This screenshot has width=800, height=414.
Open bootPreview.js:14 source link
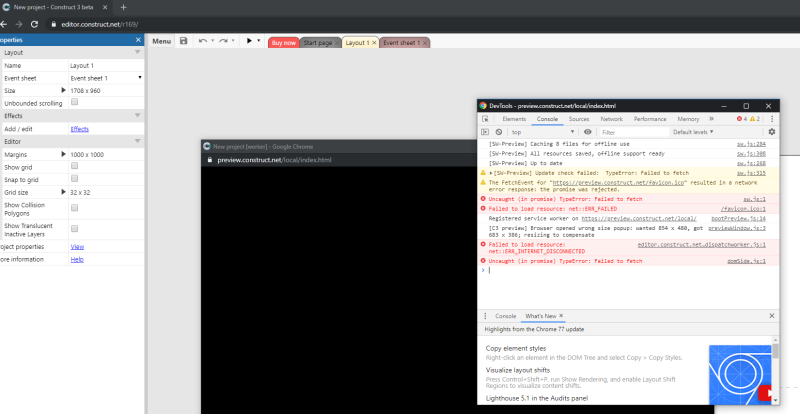(x=738, y=218)
